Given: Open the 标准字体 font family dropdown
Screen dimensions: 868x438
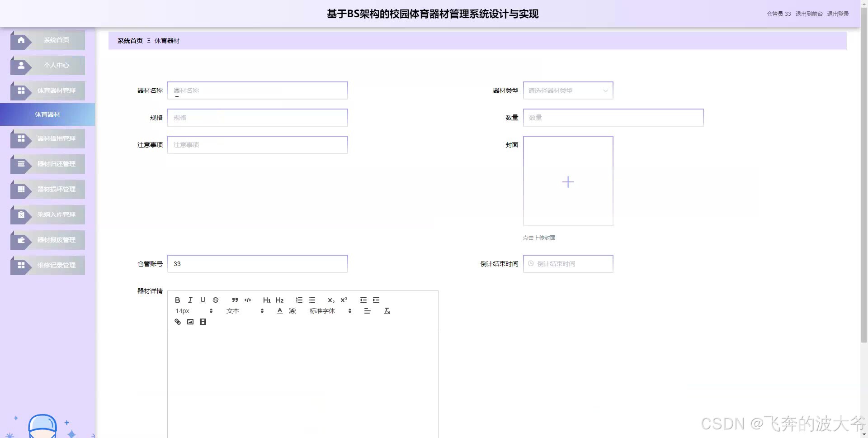Looking at the screenshot, I should tap(330, 311).
